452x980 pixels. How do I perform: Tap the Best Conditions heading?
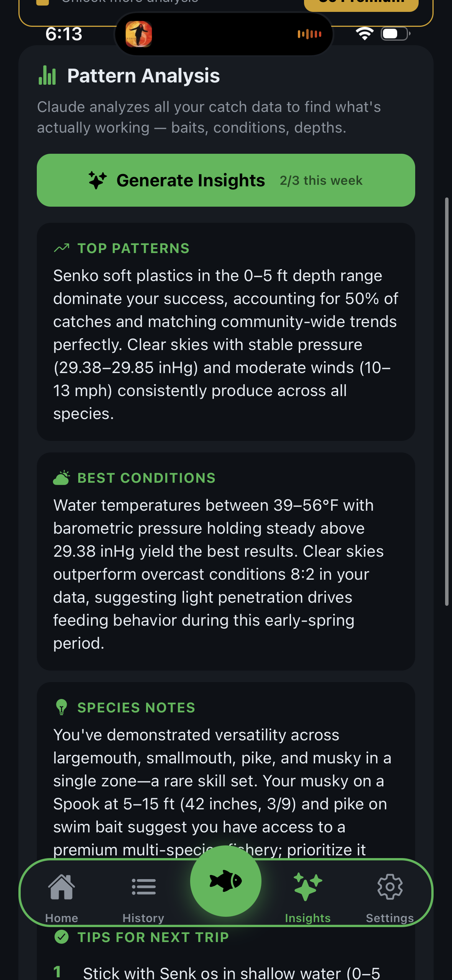click(x=146, y=478)
